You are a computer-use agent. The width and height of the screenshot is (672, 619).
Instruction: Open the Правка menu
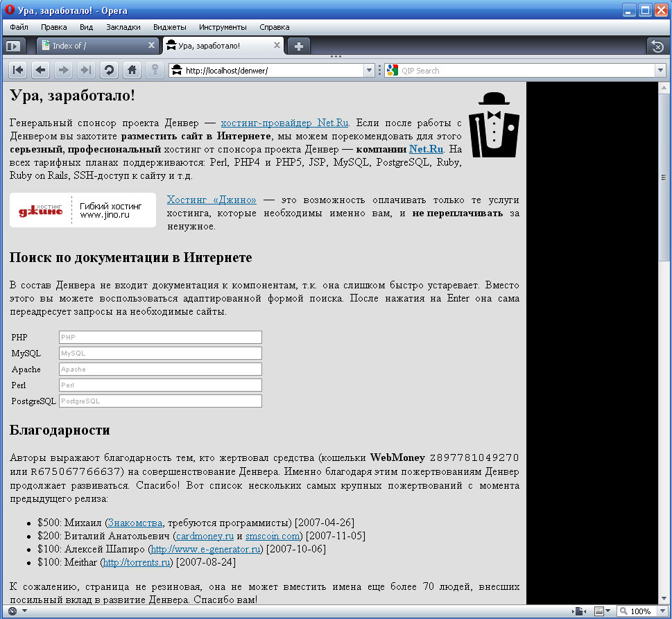53,27
